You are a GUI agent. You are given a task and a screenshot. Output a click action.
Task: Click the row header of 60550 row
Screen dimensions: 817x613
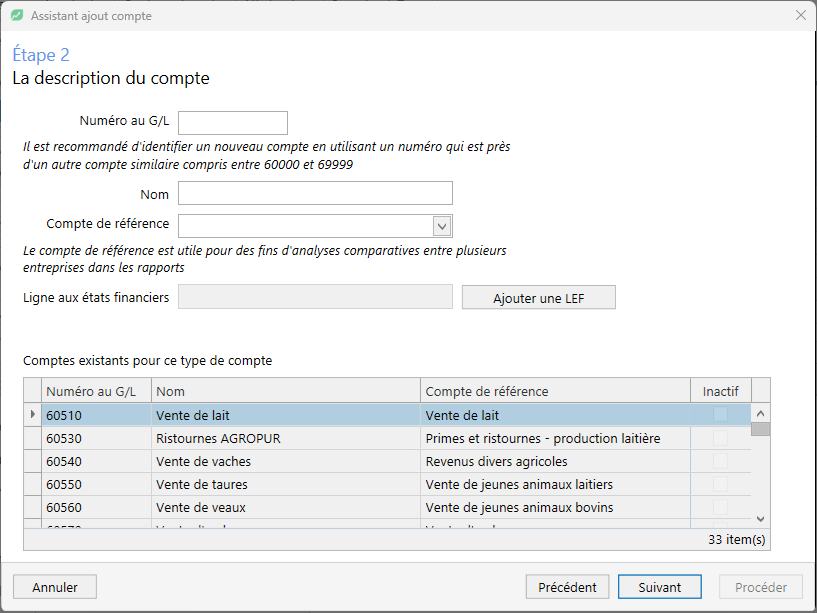(x=33, y=484)
